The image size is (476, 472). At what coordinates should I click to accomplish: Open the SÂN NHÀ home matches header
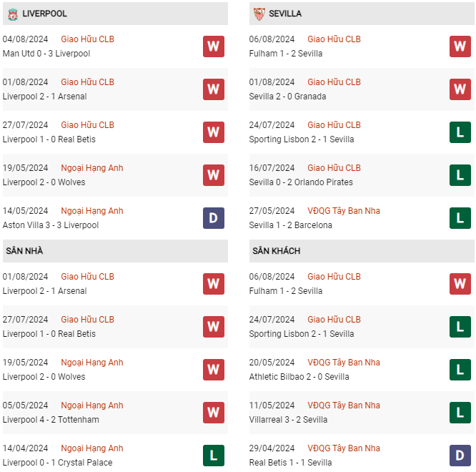tap(24, 251)
